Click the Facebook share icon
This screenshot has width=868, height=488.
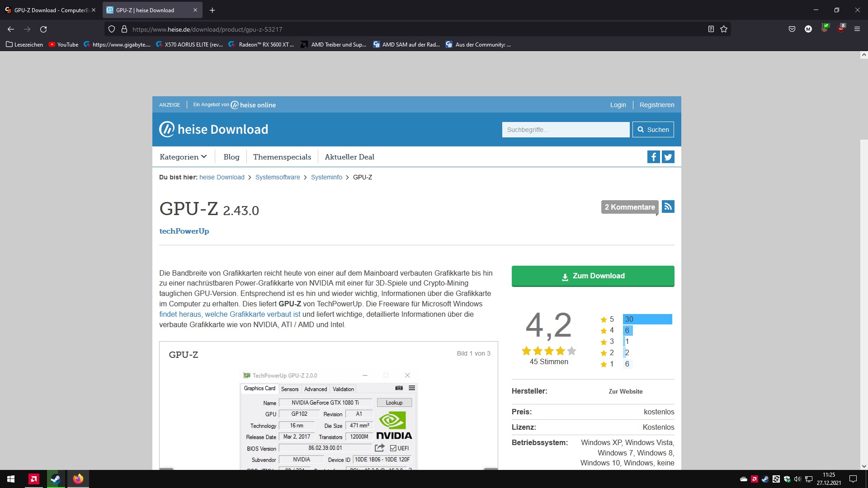tap(653, 157)
